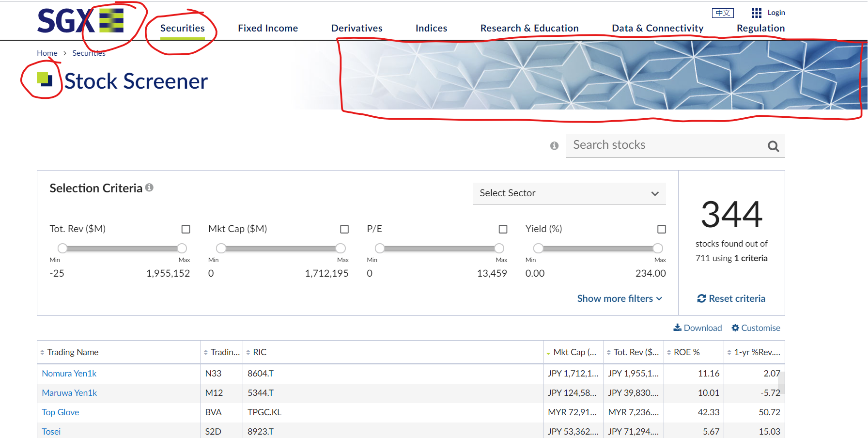Select the 10.01 ROE value
Image resolution: width=868 pixels, height=438 pixels.
click(709, 393)
